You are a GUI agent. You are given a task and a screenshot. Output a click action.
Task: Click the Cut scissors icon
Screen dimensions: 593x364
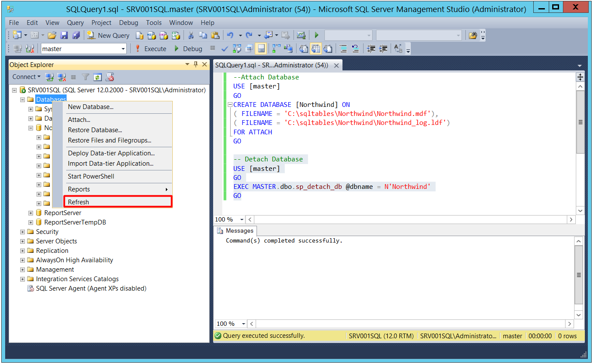pos(191,35)
